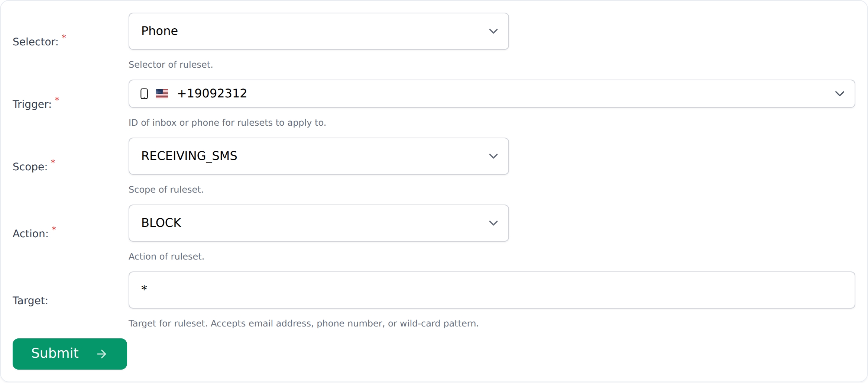This screenshot has height=383, width=868.
Task: Submit the ruleset form
Action: click(69, 354)
